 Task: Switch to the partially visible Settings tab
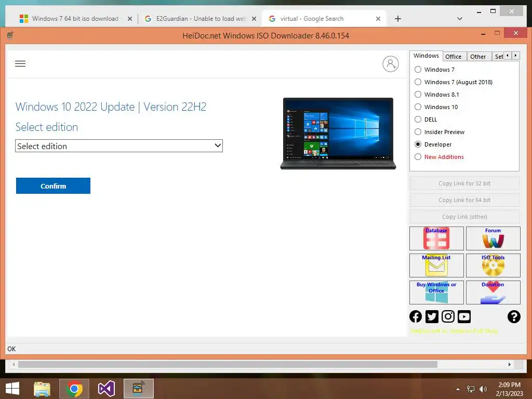tap(498, 56)
